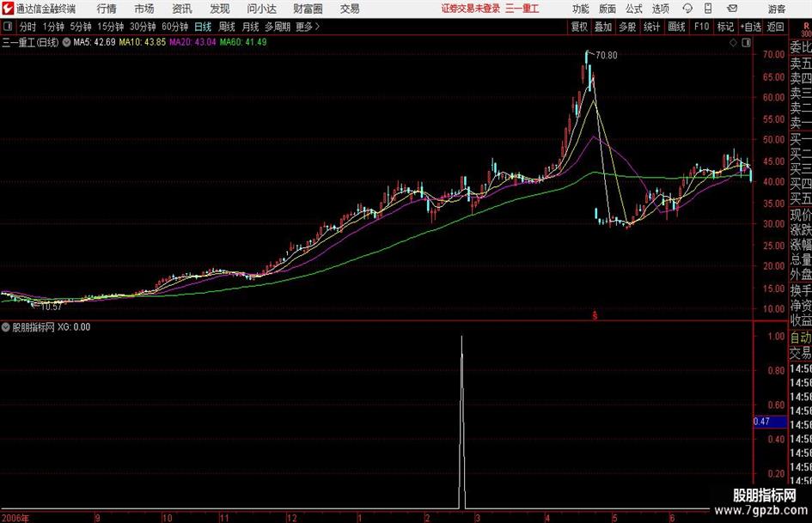Image resolution: width=812 pixels, height=523 pixels.
Task: Select the 日线 daily period tab
Action: (x=203, y=27)
